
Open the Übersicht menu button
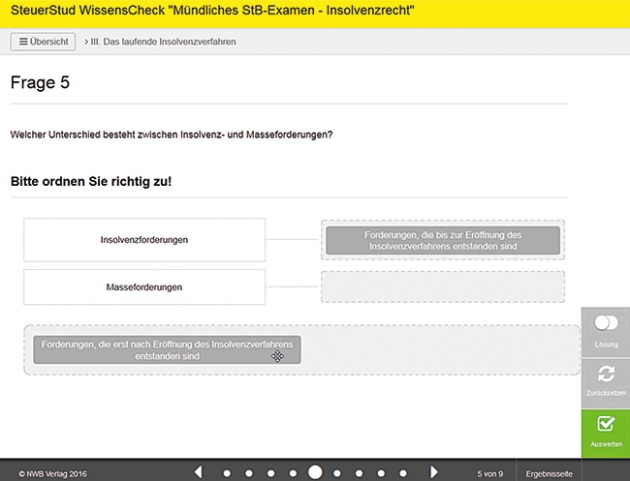pos(44,41)
